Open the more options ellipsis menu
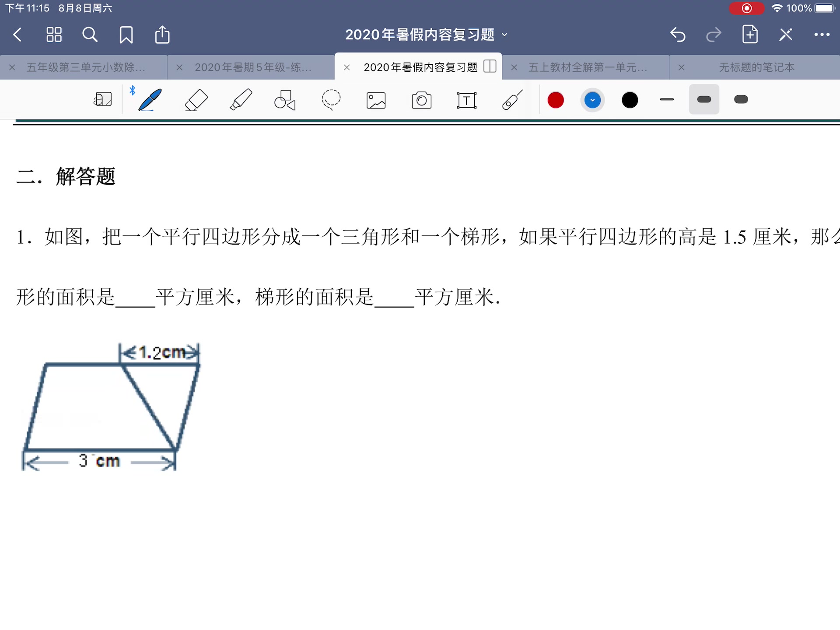Image resolution: width=840 pixels, height=630 pixels. pyautogui.click(x=822, y=35)
